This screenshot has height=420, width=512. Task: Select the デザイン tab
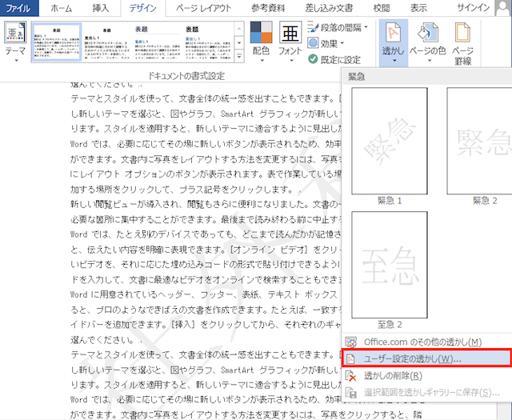(x=142, y=8)
